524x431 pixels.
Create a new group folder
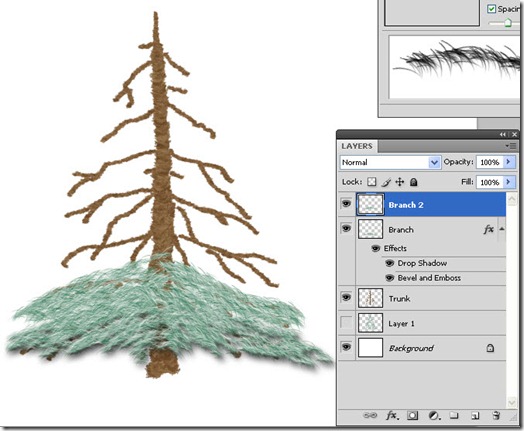tap(454, 415)
